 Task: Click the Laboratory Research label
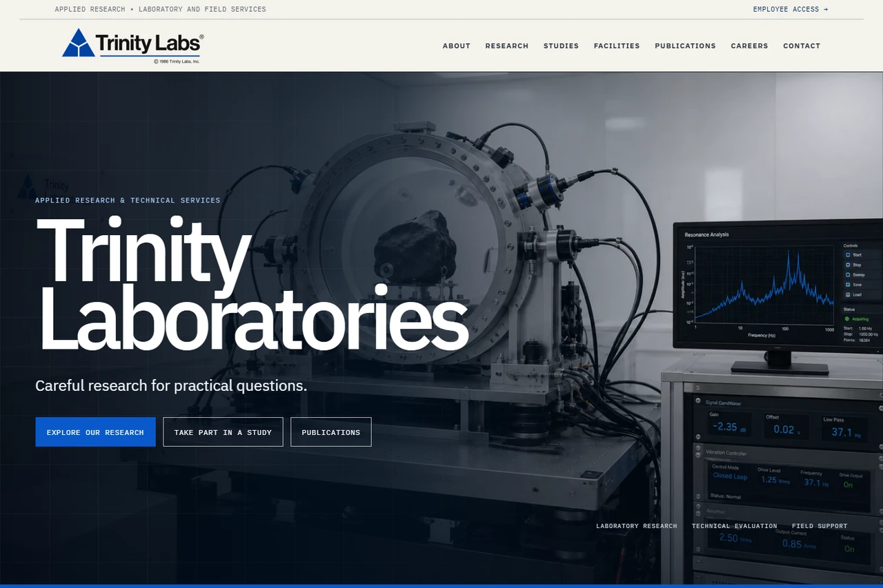(x=637, y=526)
